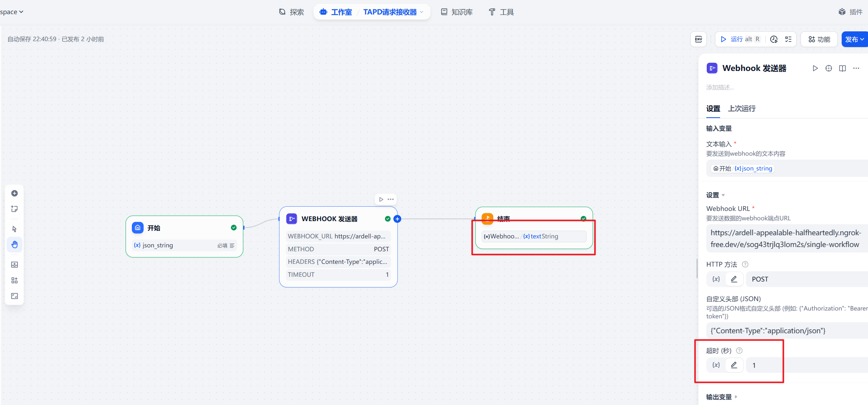Viewport: 868px width, 405px height.
Task: Expand the 发布 publish dropdown
Action: pos(855,39)
